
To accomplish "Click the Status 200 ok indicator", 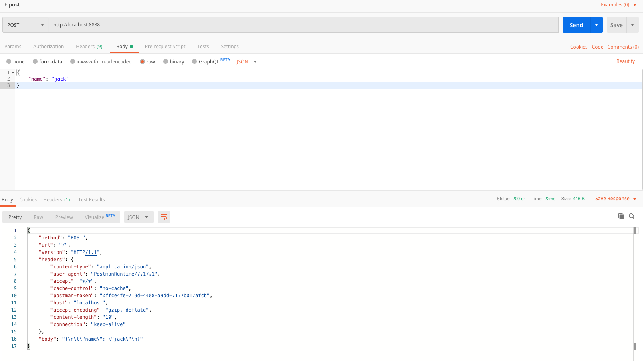I will pos(511,199).
